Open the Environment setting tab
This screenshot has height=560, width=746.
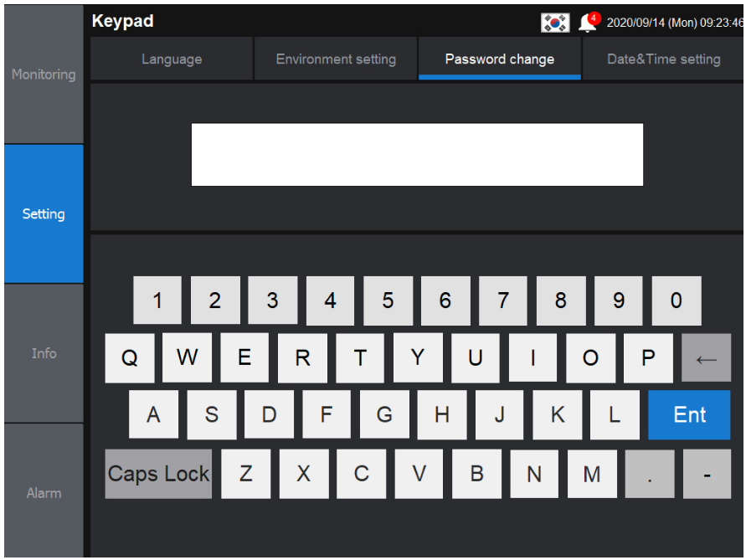[335, 59]
